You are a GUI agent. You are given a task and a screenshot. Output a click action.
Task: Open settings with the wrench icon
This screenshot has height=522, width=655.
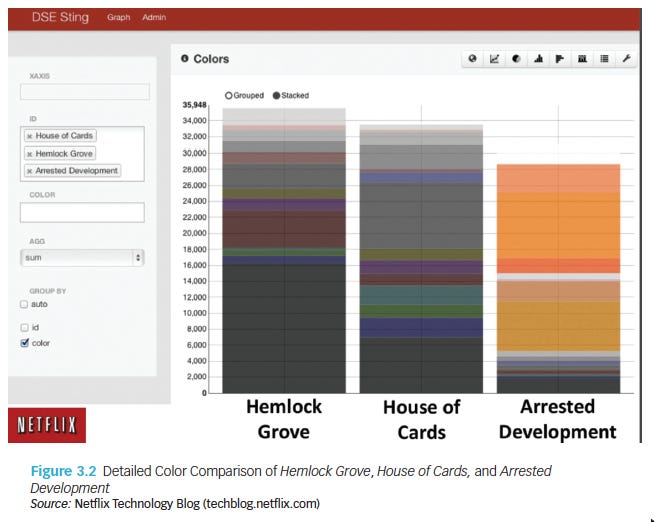[x=626, y=59]
